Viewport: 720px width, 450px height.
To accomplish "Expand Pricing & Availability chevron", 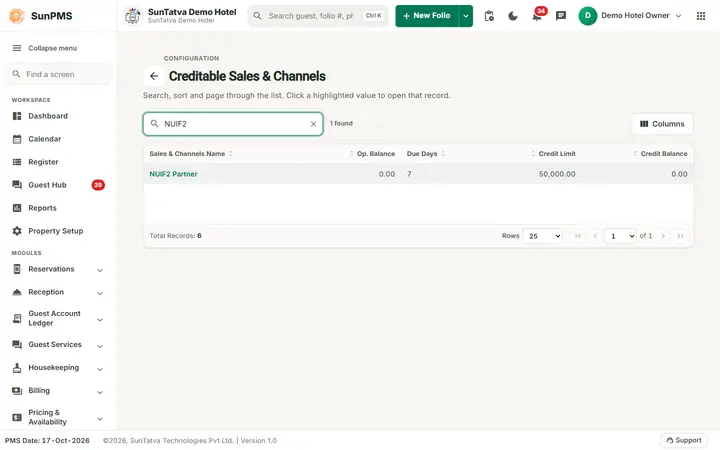I will [x=100, y=419].
